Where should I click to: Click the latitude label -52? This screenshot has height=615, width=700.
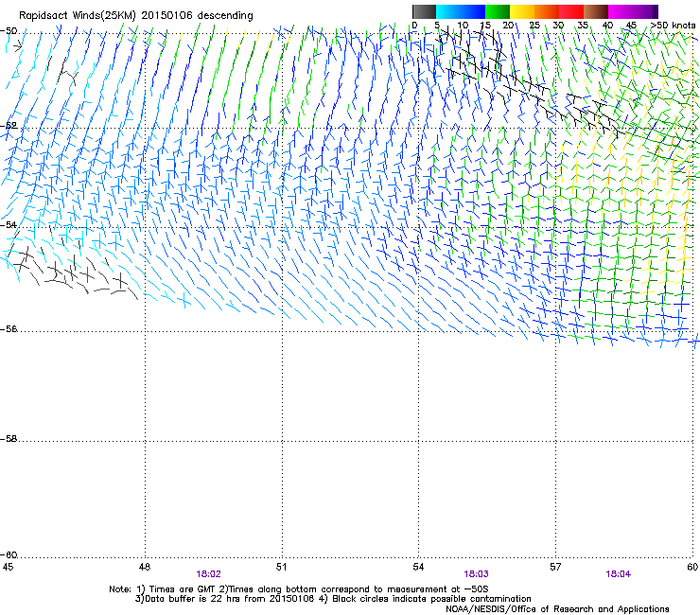click(x=9, y=126)
